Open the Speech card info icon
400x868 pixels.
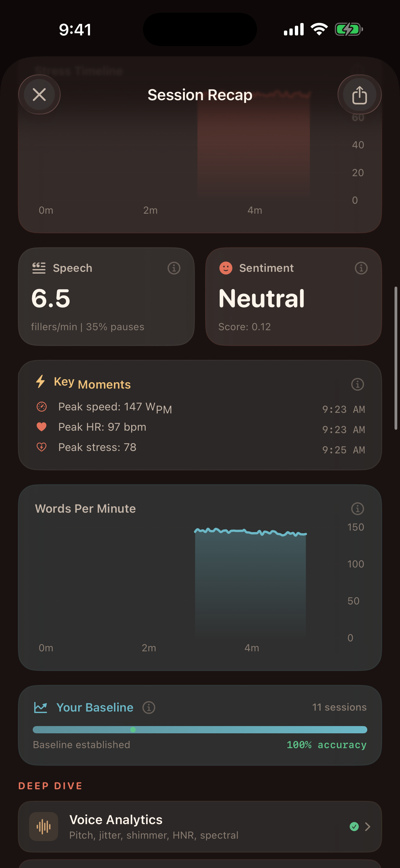[x=174, y=268]
